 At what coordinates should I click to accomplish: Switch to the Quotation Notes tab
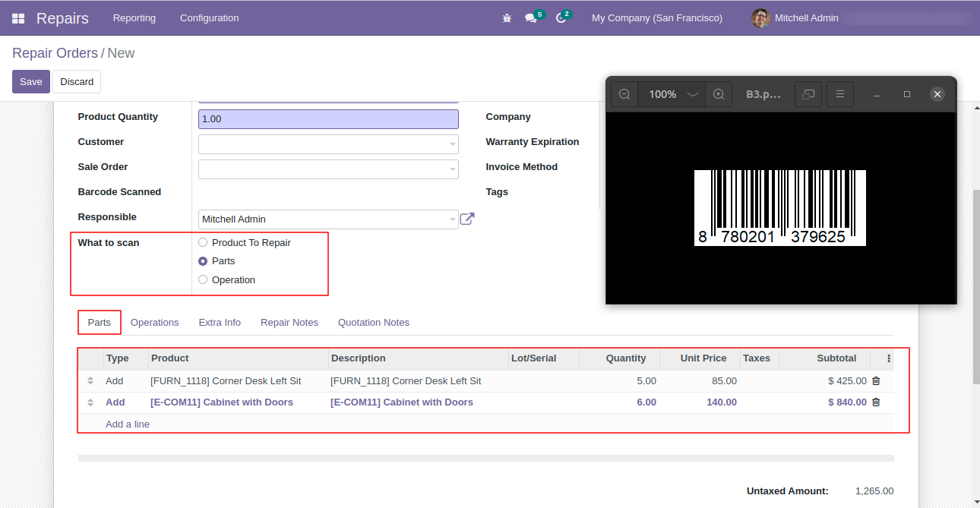tap(374, 323)
